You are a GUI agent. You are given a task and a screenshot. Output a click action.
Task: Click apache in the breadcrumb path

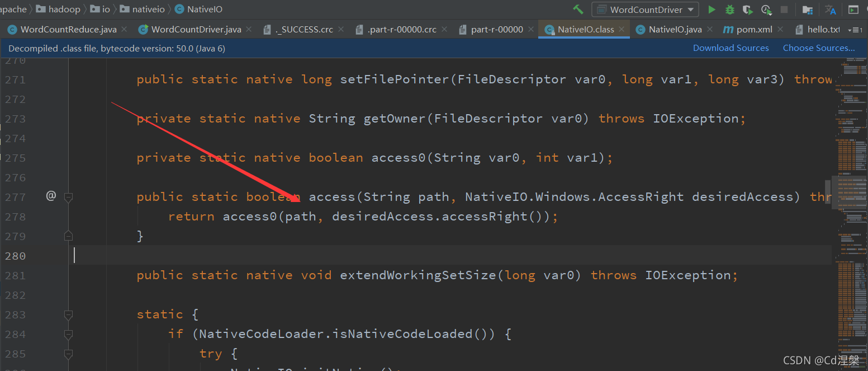pyautogui.click(x=13, y=9)
